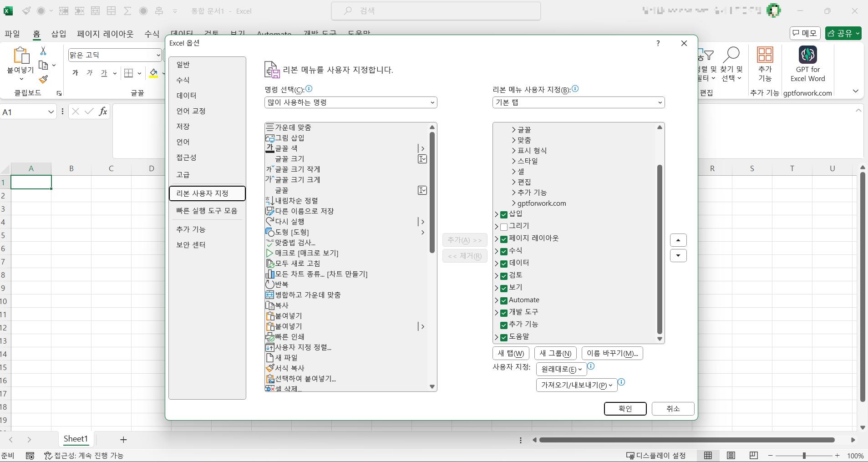Click the Insert Function fx icon
868x462 pixels.
coord(103,111)
